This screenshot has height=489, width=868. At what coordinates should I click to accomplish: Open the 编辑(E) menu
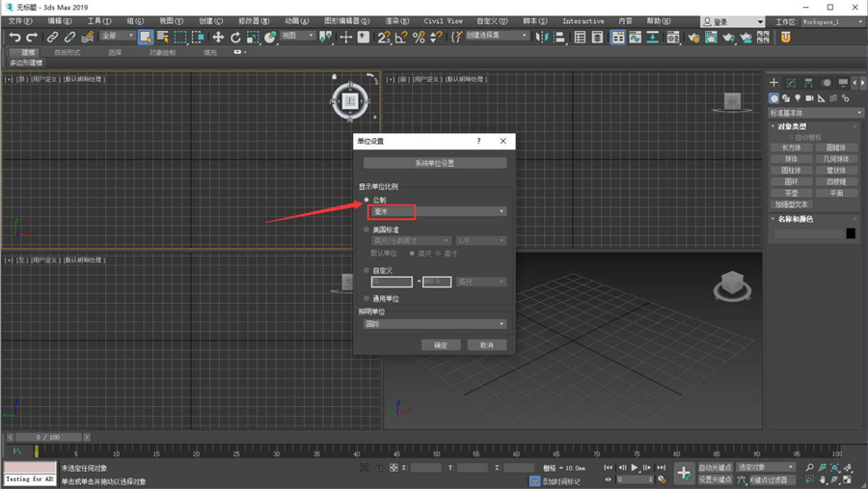coord(59,21)
